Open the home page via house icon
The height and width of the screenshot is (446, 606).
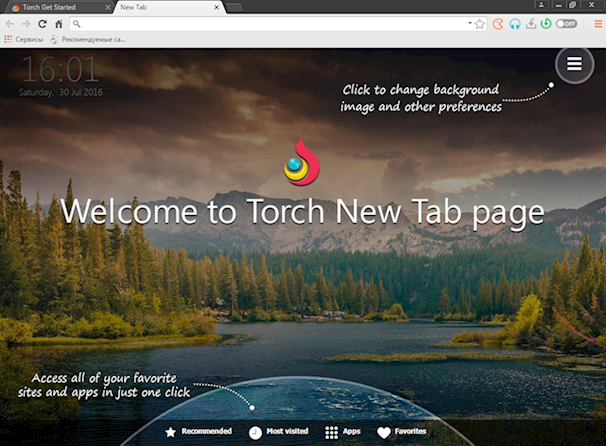[x=59, y=24]
